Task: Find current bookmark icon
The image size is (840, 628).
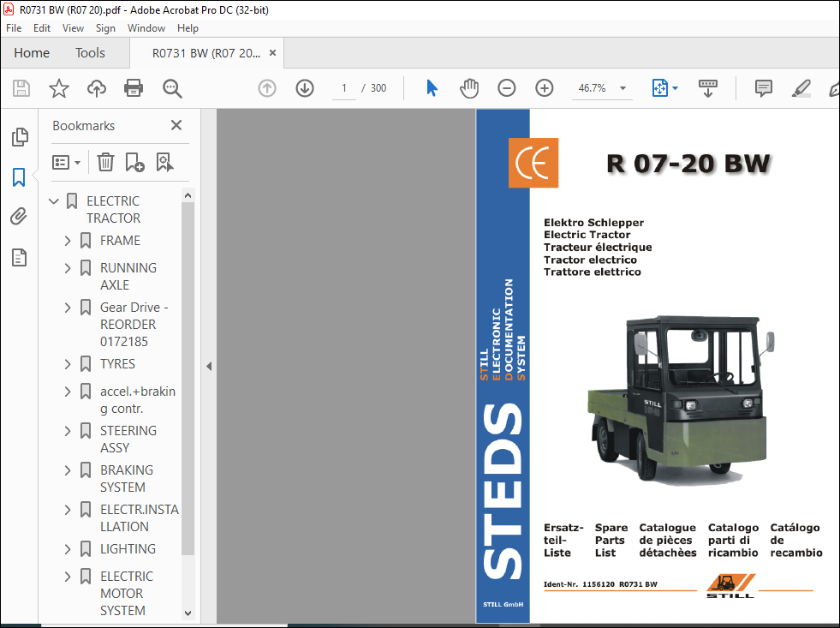Action: click(x=164, y=162)
